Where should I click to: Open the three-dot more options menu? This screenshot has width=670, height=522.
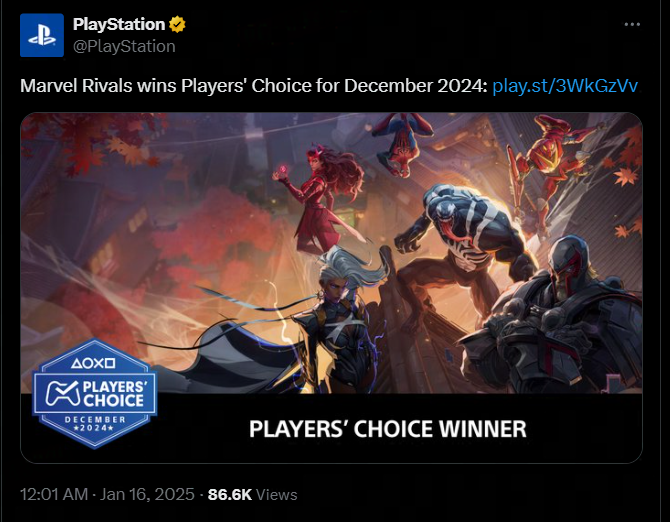coord(632,24)
